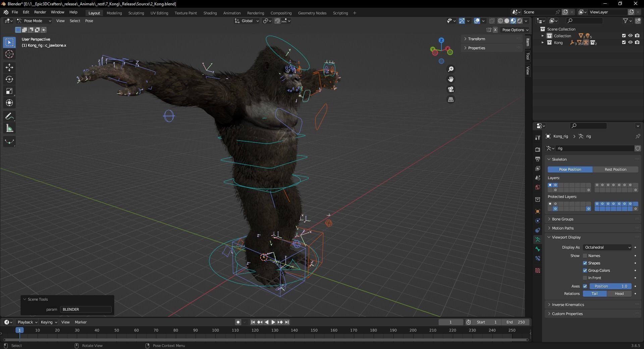Screen dimensions: 644x349
Task: Switch to rendered viewport shading
Action: [x=520, y=21]
